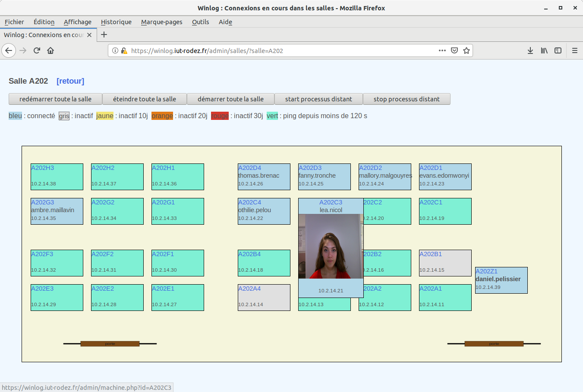Open the Firefox home page
This screenshot has width=583, height=392.
(50, 50)
